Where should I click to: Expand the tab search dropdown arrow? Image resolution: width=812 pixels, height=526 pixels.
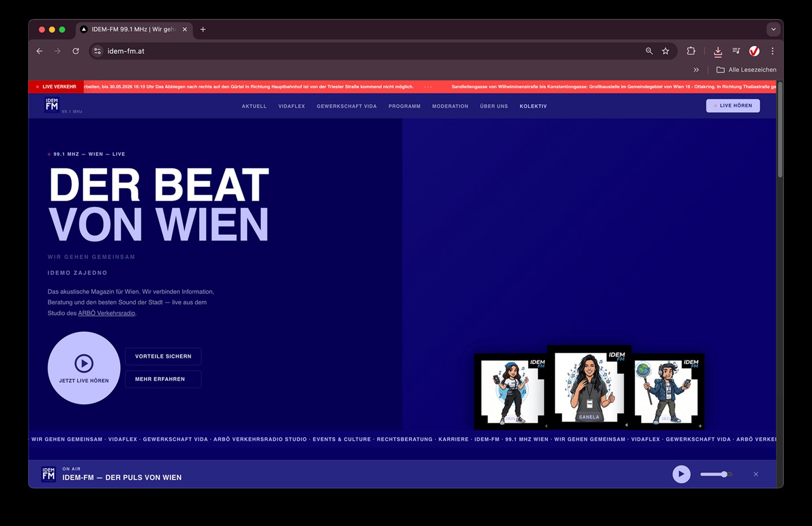[773, 29]
